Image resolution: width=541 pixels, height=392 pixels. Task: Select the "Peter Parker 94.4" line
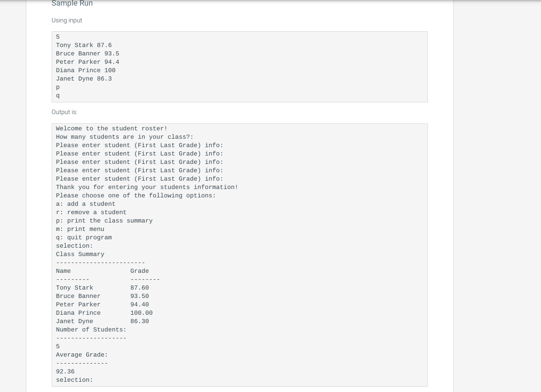(88, 62)
